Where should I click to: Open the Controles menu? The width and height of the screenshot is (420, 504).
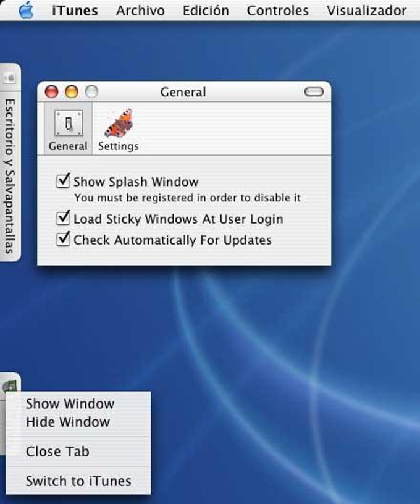click(x=278, y=10)
